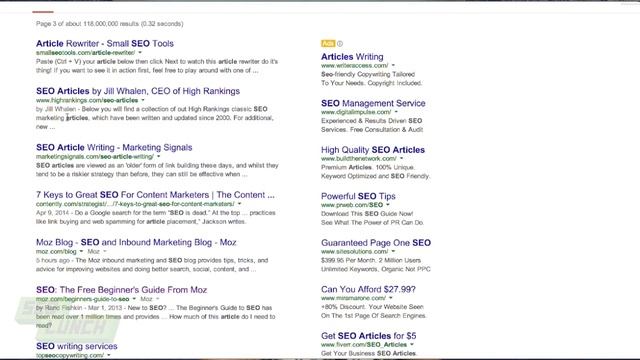This screenshot has height=360, width=640.
Task: Open '7 Keys to Great SEO For Content Marketers'
Action: [155, 195]
